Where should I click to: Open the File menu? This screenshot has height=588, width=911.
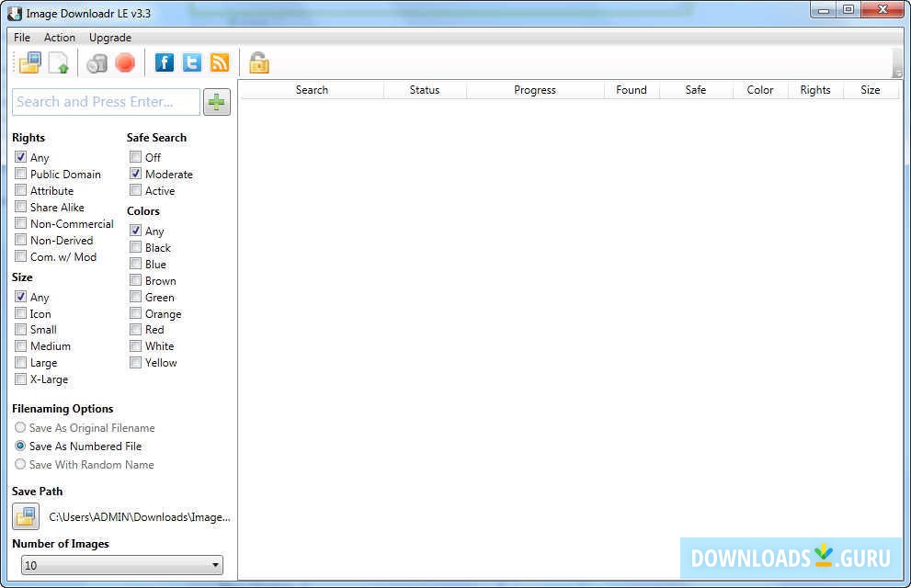(x=21, y=37)
